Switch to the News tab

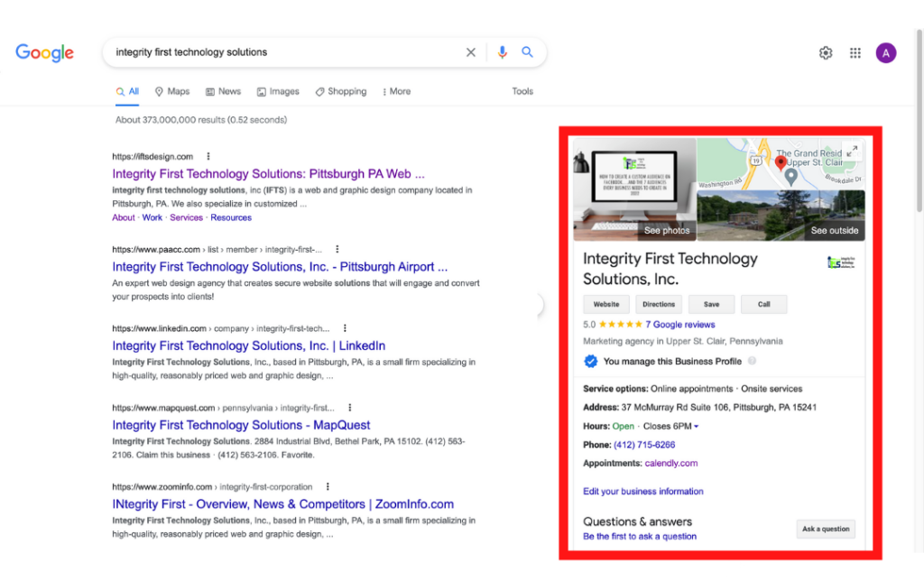point(223,91)
